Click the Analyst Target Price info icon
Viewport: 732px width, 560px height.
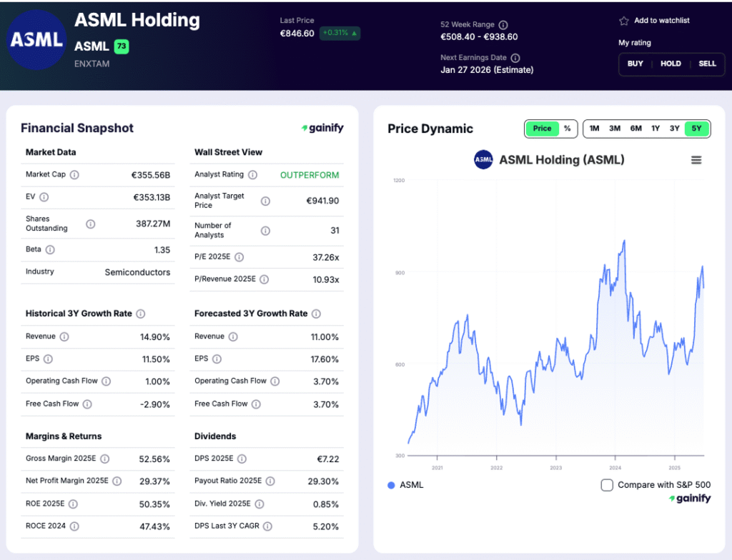(x=265, y=201)
